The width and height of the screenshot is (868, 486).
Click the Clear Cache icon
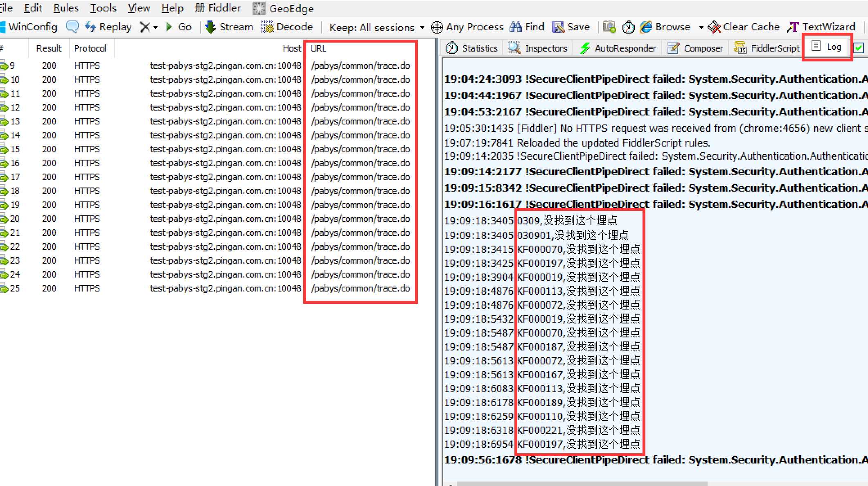point(713,27)
